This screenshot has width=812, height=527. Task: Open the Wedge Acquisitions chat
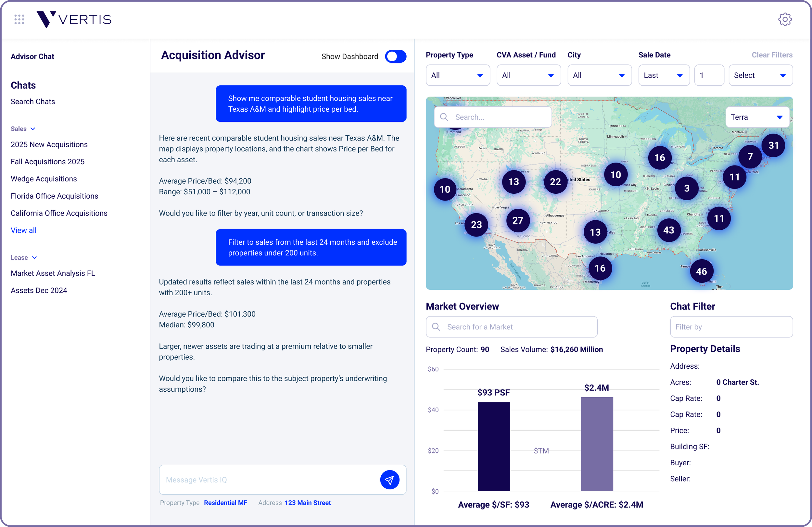[44, 179]
